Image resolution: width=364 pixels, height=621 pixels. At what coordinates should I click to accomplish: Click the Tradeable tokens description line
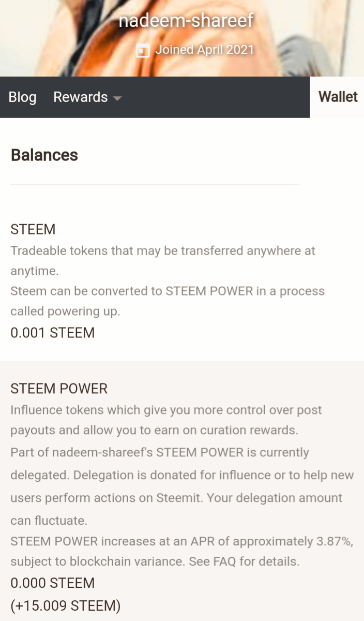point(163,251)
